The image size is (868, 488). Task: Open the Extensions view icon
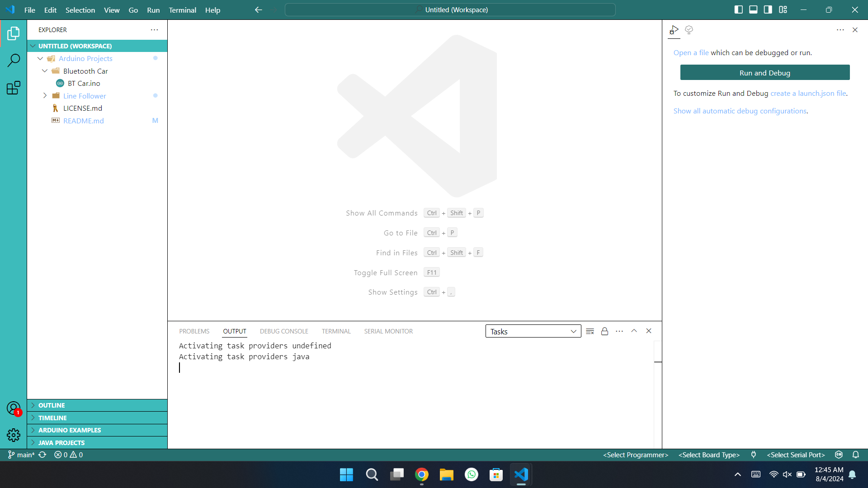14,88
